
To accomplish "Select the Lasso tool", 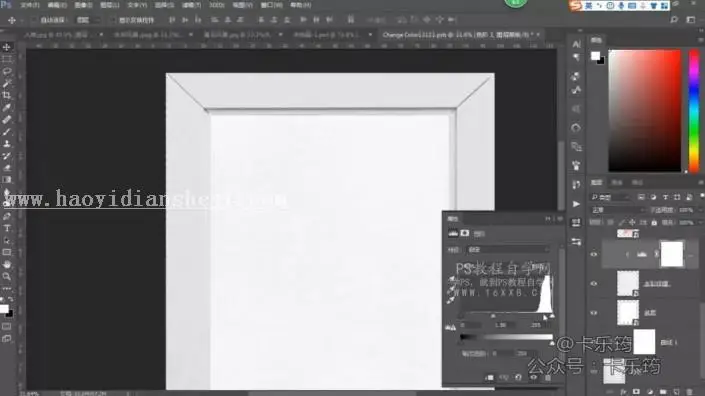I will 7,71.
